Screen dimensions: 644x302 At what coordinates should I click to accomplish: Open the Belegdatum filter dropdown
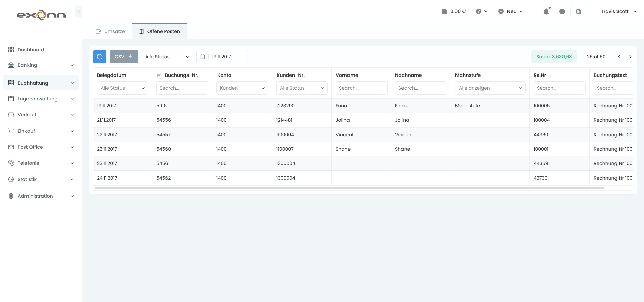[122, 88]
